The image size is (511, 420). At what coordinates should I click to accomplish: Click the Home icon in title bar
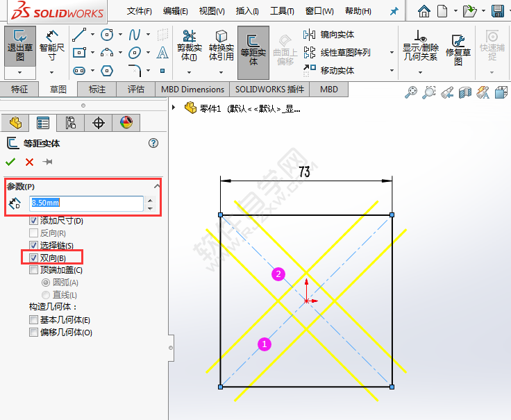click(x=424, y=11)
